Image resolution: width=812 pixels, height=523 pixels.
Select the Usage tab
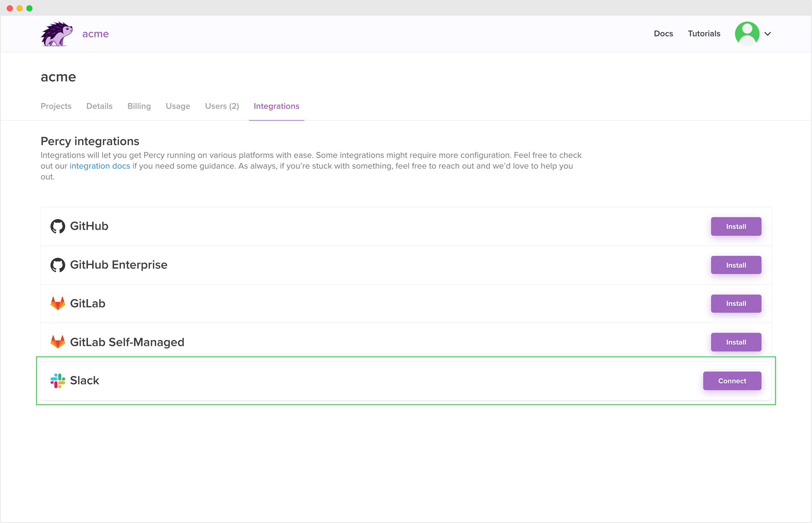178,106
